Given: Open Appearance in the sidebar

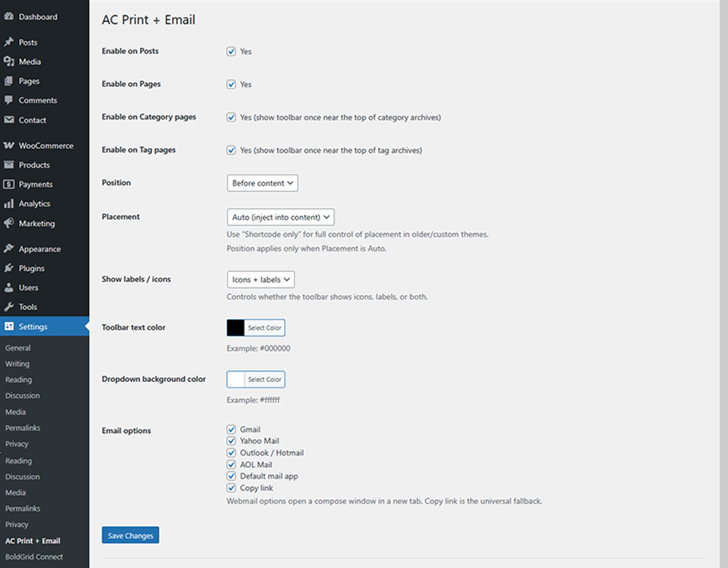Looking at the screenshot, I should point(39,249).
